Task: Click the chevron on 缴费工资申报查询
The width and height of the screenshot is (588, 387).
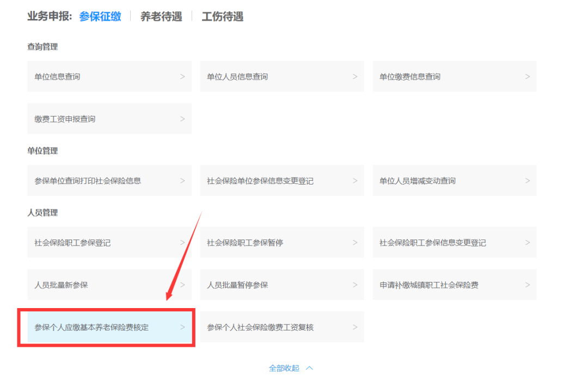Action: [x=182, y=119]
